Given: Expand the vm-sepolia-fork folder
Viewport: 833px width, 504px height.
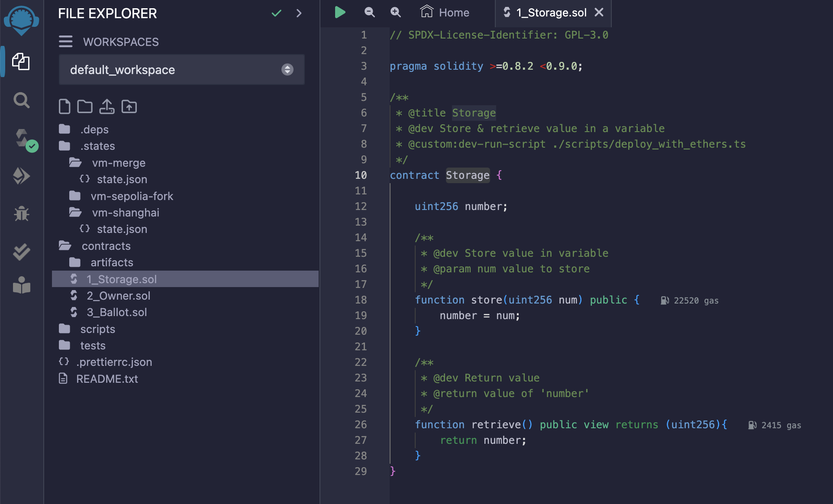Looking at the screenshot, I should tap(132, 197).
